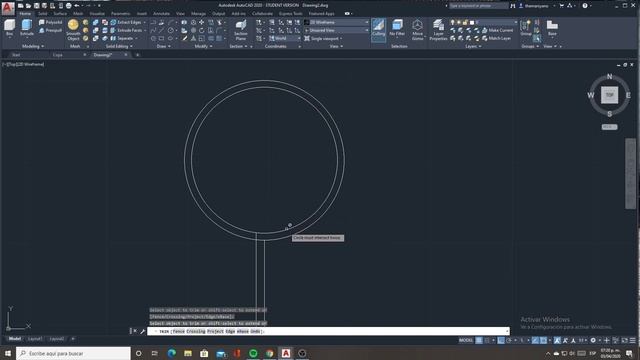This screenshot has width=640, height=360.
Task: Click the command line customize wrench icon
Action: click(142, 331)
